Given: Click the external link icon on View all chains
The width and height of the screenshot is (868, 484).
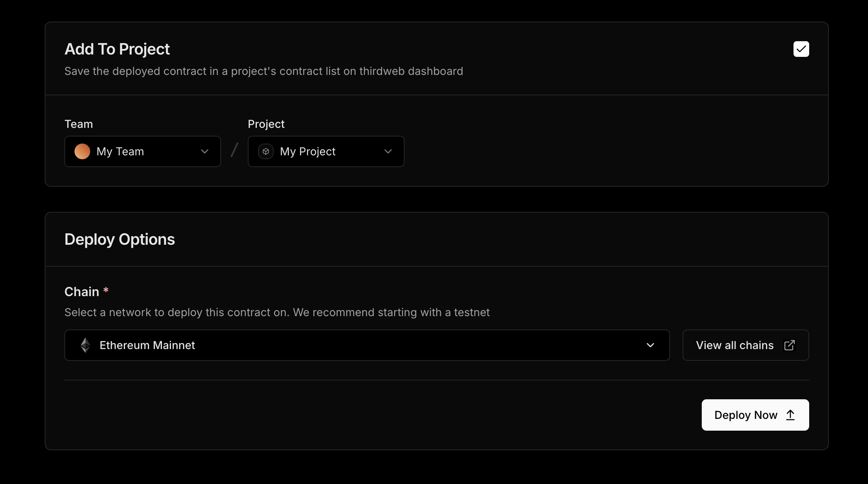Looking at the screenshot, I should pos(789,345).
